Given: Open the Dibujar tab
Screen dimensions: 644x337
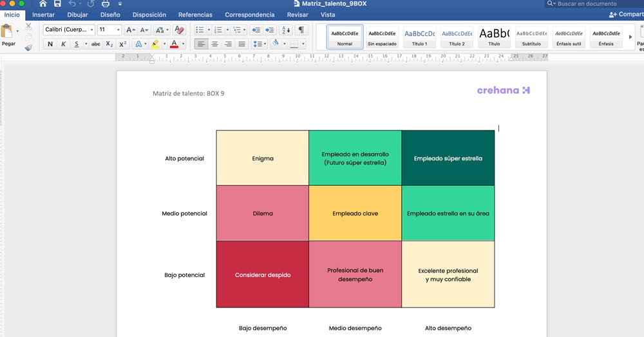Looking at the screenshot, I should (78, 15).
